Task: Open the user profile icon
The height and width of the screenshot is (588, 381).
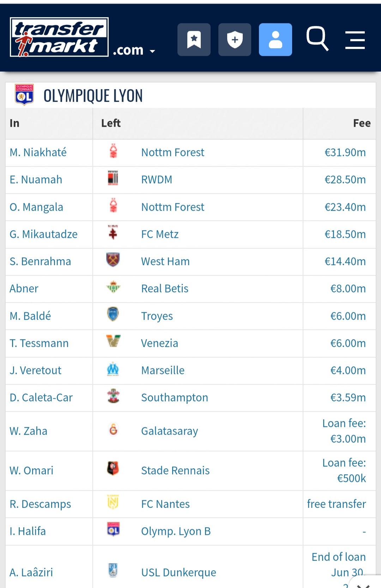Action: point(276,40)
